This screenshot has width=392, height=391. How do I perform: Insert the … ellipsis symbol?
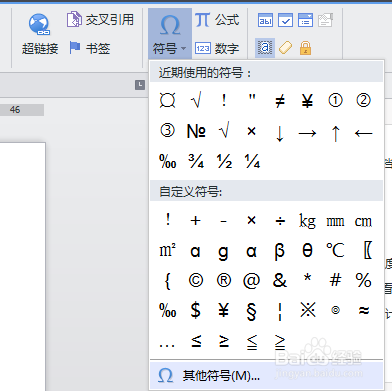point(167,345)
